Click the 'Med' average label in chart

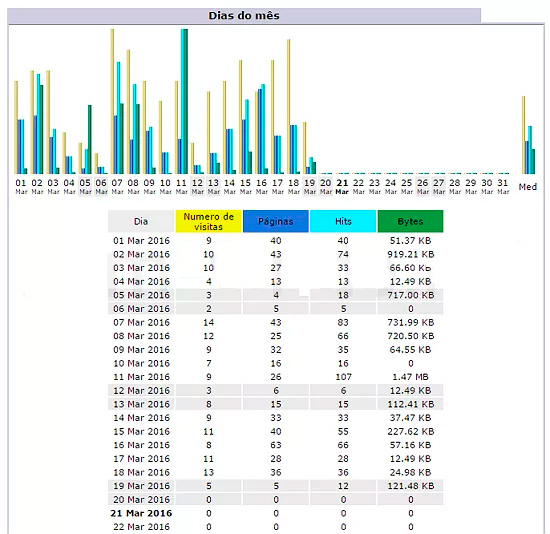[x=528, y=187]
